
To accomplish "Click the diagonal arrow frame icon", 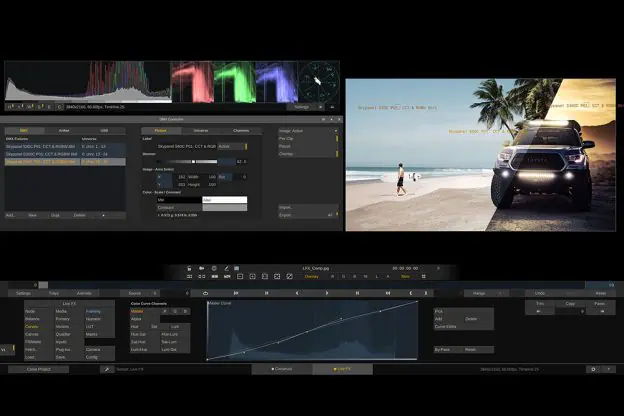I will point(290,276).
